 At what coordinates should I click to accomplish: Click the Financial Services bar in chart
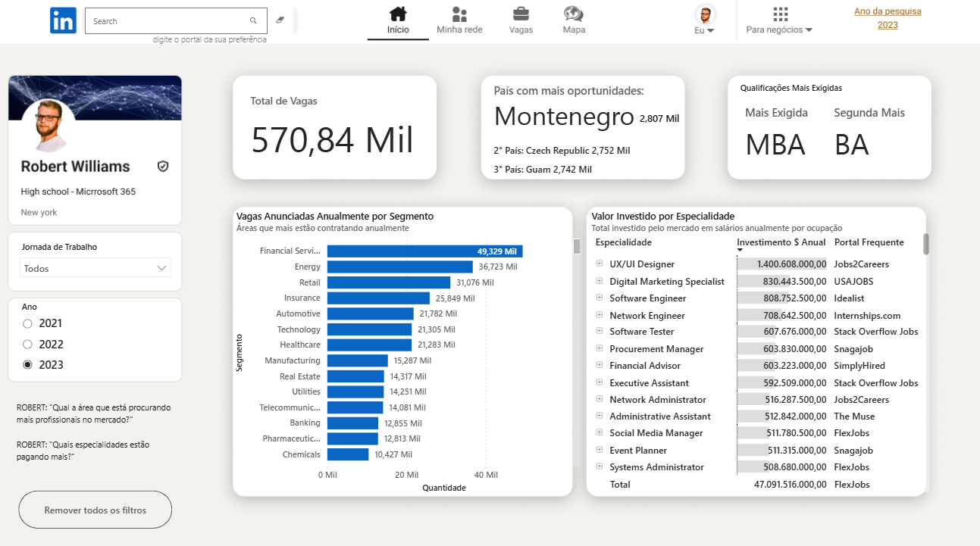tap(424, 251)
